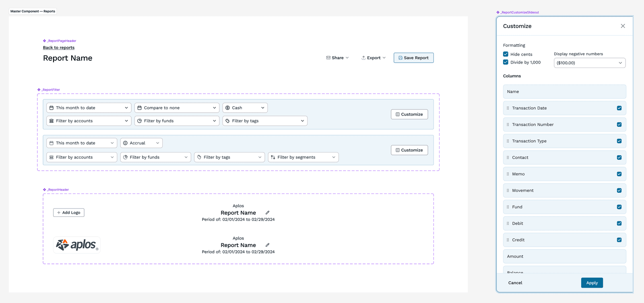Open the Share menu
This screenshot has width=644, height=303.
(338, 58)
